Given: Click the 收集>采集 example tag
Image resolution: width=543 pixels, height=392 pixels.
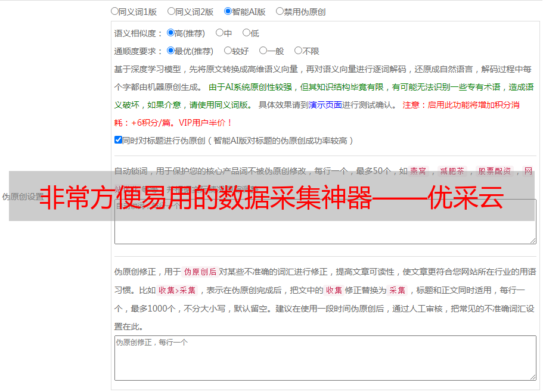Looking at the screenshot, I should (177, 290).
